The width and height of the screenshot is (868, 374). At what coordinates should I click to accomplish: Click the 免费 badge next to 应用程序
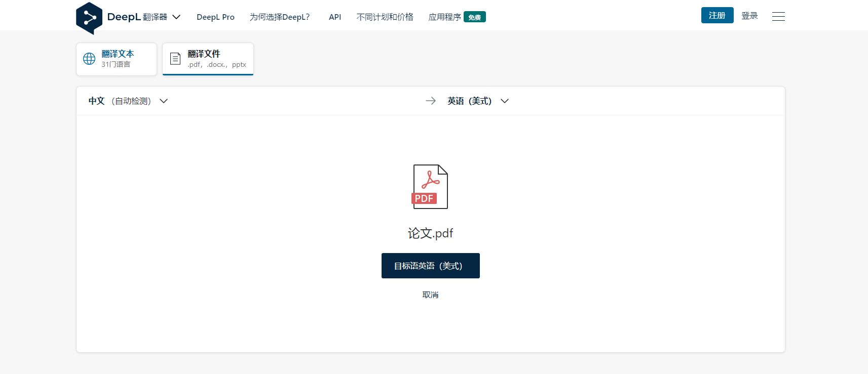pyautogui.click(x=475, y=17)
